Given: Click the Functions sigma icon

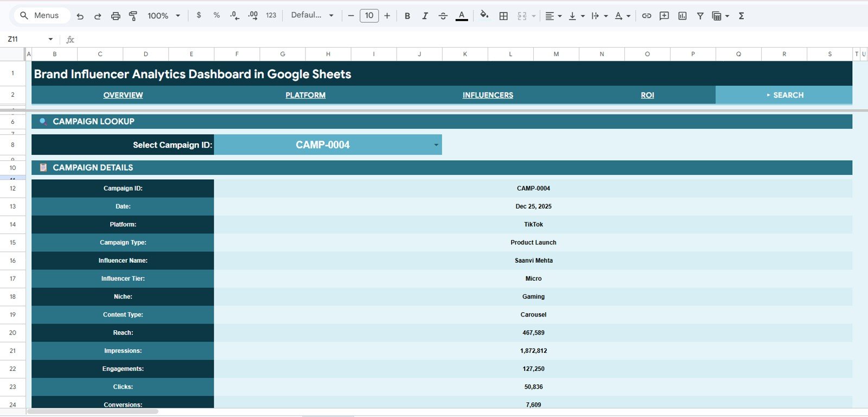Looking at the screenshot, I should (x=741, y=16).
